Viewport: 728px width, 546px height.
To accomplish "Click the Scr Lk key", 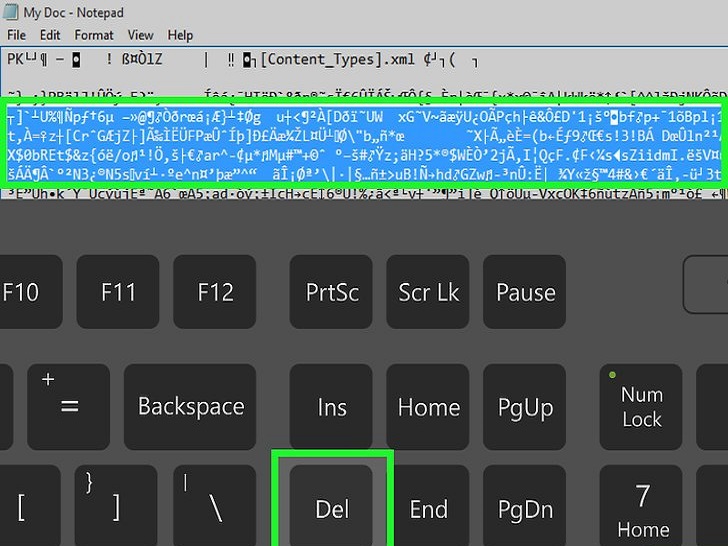I will pos(428,292).
